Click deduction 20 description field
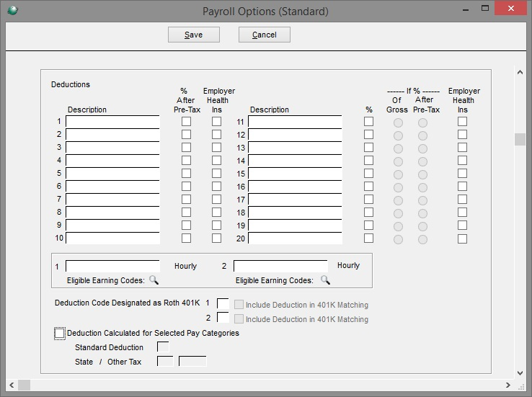The width and height of the screenshot is (532, 397). [295, 238]
